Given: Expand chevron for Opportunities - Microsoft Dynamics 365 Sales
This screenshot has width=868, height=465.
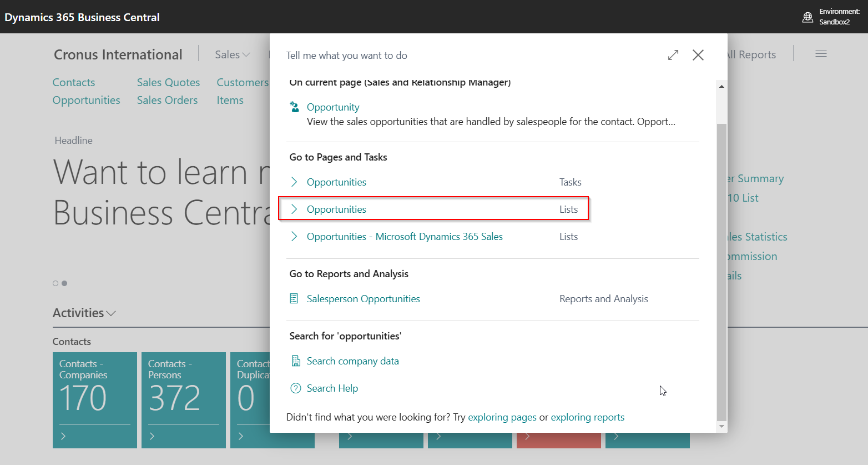Looking at the screenshot, I should (x=294, y=236).
